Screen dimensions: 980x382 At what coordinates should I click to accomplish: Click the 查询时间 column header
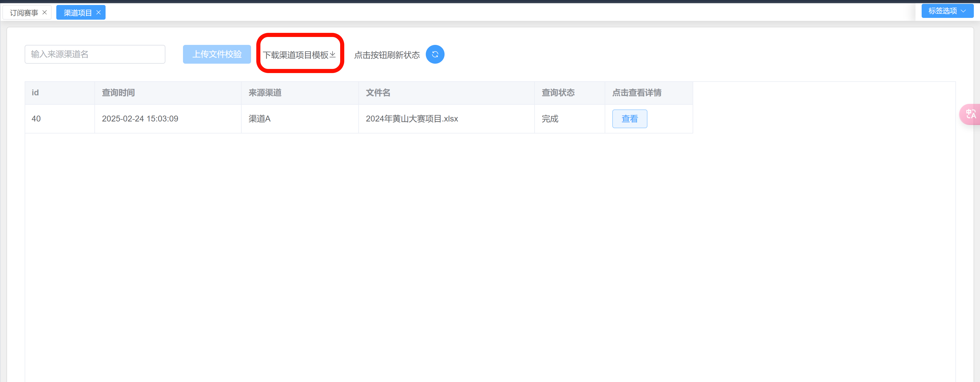click(x=118, y=93)
